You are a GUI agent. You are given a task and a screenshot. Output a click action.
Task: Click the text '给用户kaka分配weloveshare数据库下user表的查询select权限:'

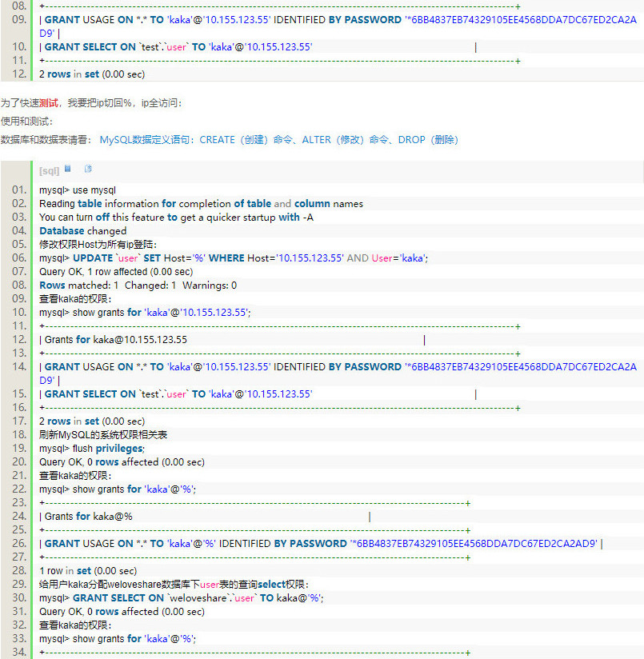click(174, 585)
